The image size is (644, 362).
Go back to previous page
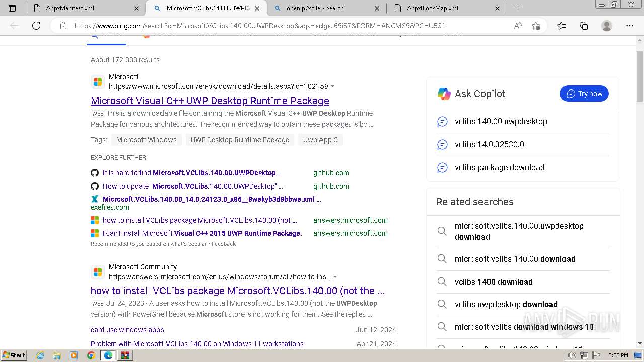tap(14, 26)
